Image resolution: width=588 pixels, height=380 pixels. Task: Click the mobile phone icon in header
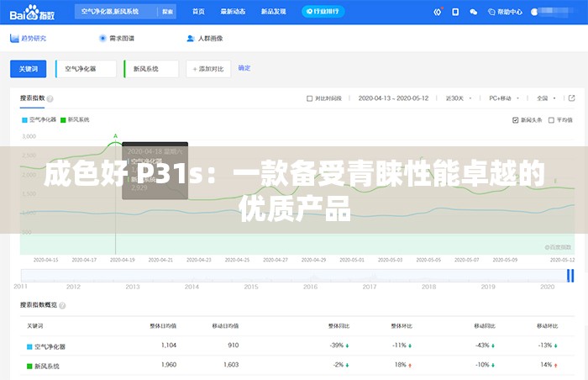coord(455,12)
